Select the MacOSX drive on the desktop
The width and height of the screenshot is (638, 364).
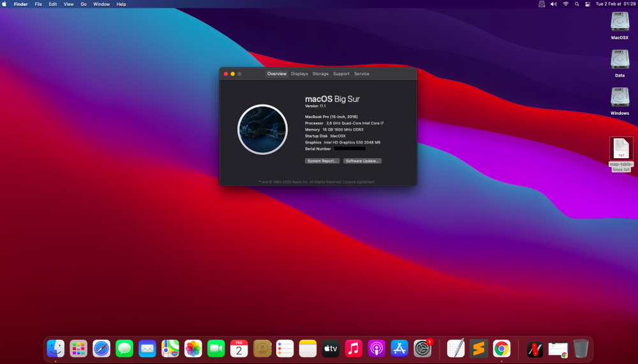[x=619, y=26]
